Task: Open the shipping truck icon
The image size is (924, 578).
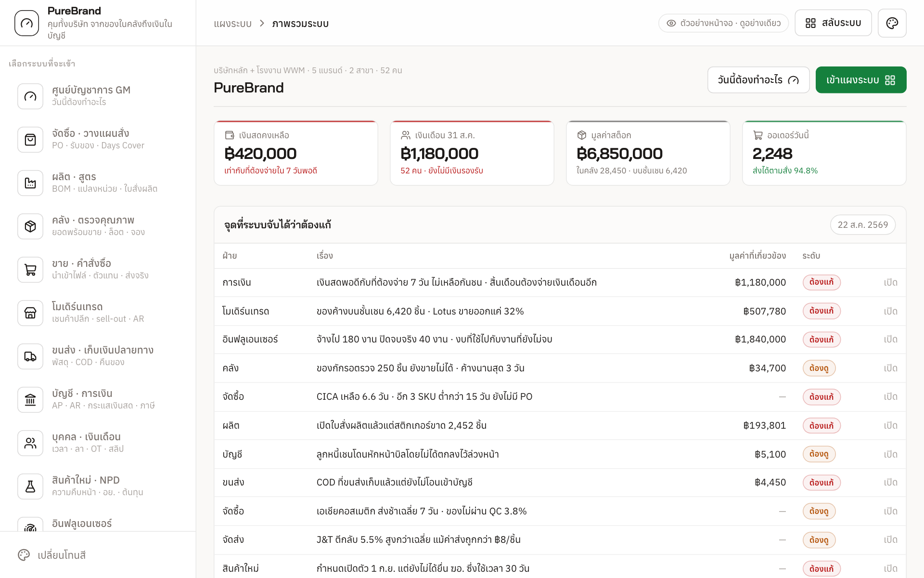Action: coord(30,356)
